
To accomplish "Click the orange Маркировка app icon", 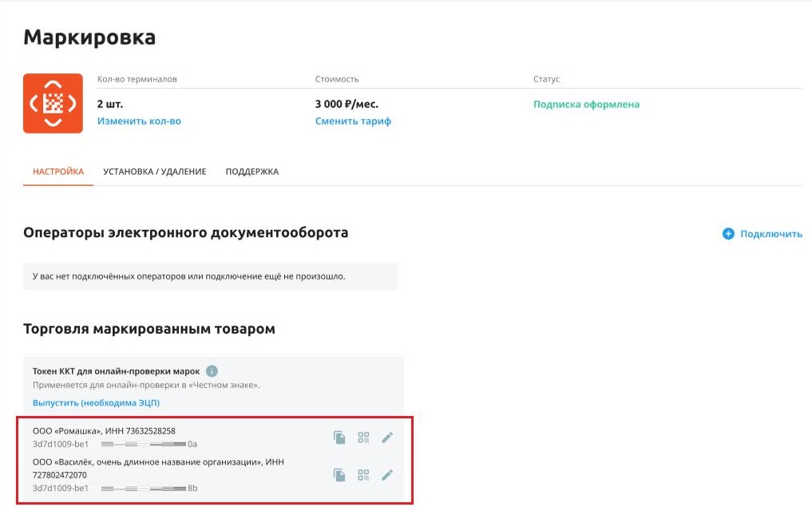I will [53, 104].
